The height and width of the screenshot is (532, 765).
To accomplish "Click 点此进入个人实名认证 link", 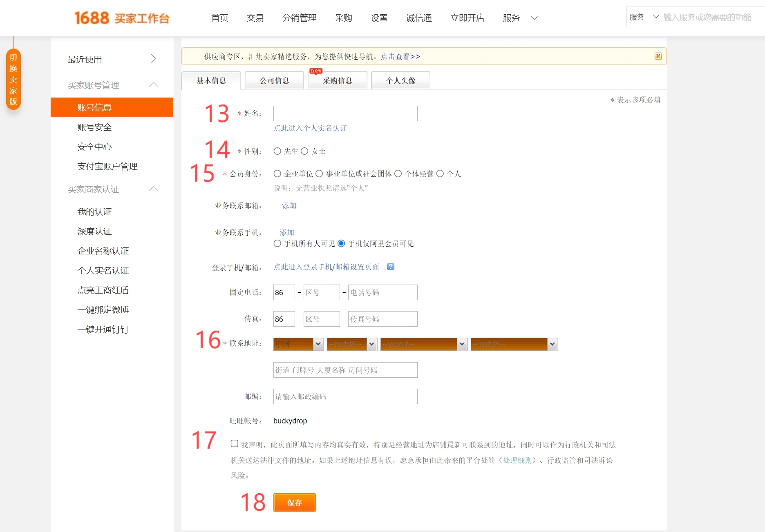I will pyautogui.click(x=310, y=128).
